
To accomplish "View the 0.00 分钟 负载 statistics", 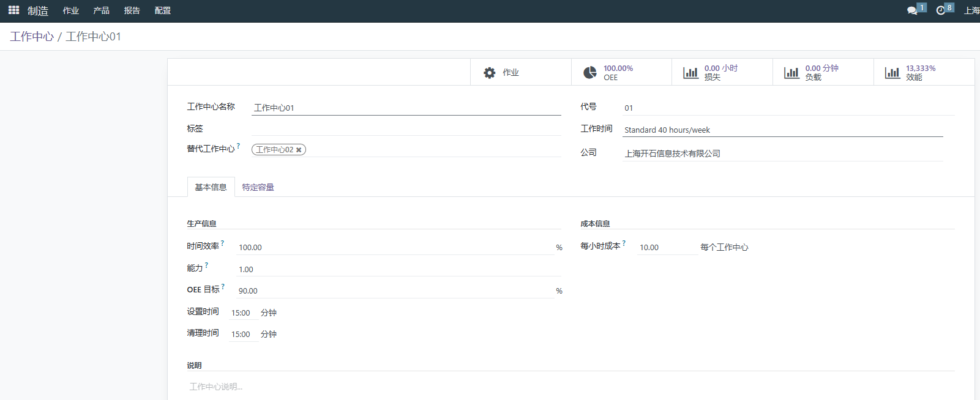I will pos(823,72).
